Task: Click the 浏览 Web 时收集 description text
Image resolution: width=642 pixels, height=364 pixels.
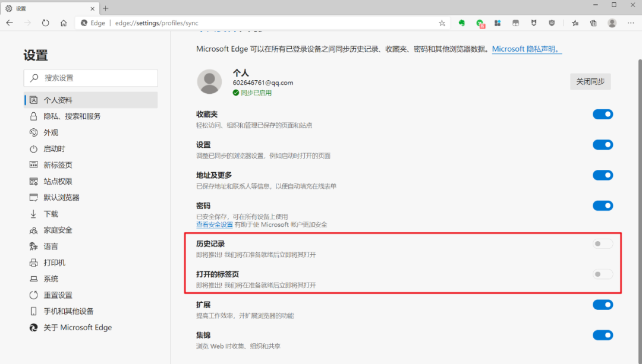Action: click(x=238, y=346)
